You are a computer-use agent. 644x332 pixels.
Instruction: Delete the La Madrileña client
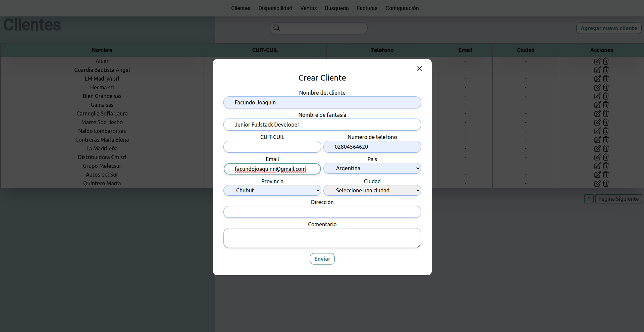(x=606, y=148)
